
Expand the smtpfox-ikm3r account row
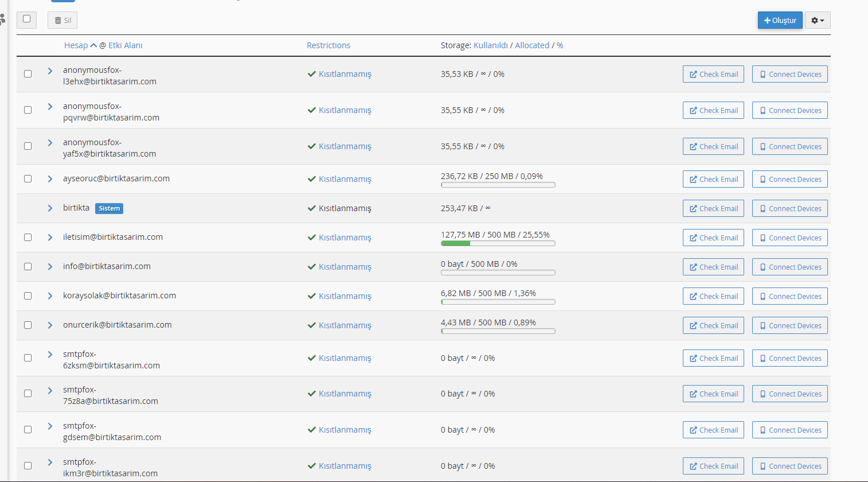(x=50, y=462)
